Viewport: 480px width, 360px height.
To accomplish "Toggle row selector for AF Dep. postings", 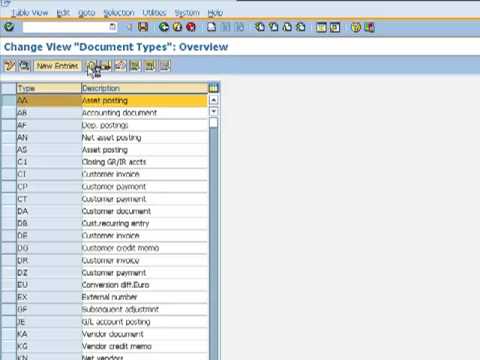I will pos(8,125).
